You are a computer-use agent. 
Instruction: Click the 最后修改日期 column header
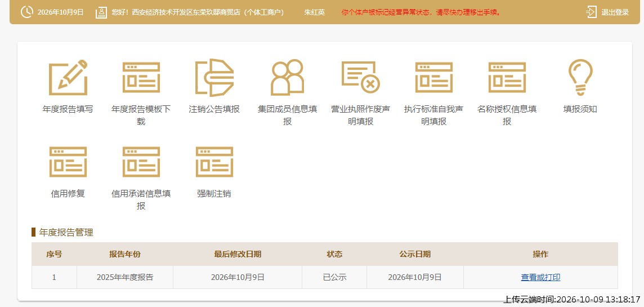[238, 254]
